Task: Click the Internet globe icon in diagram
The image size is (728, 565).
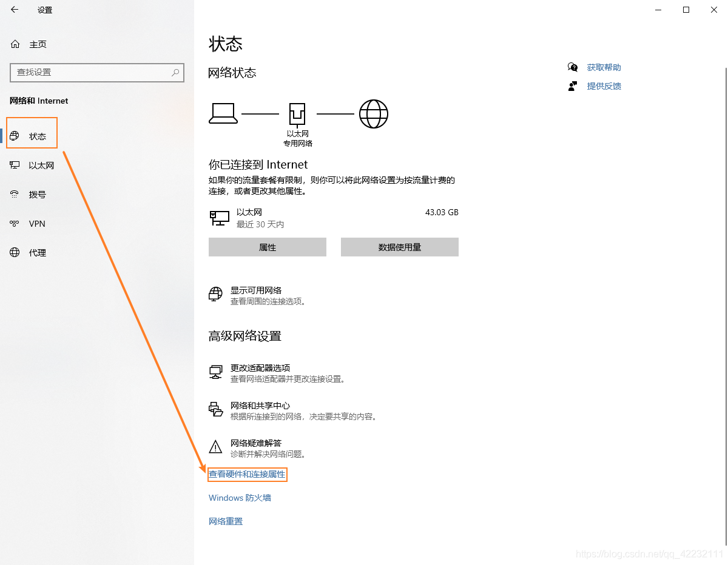Action: pyautogui.click(x=374, y=113)
